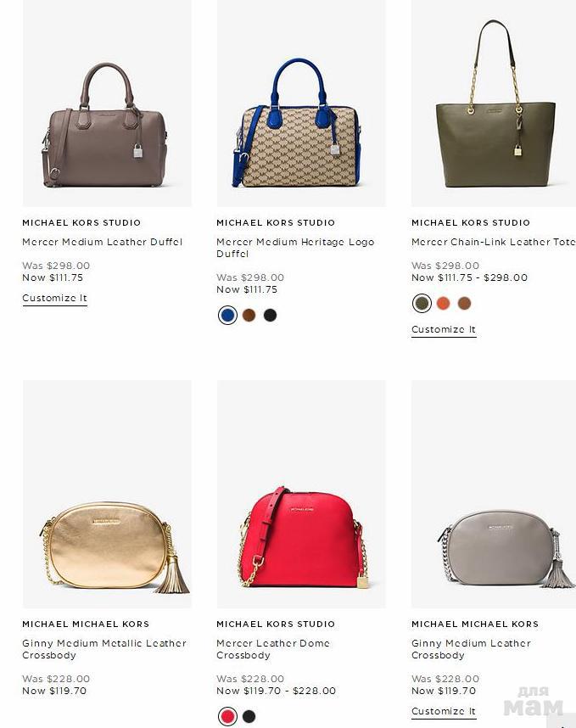Screen dimensions: 576x728
Task: Open Mercer Medium Heritage Logo Duffel title
Action: pyautogui.click(x=295, y=248)
